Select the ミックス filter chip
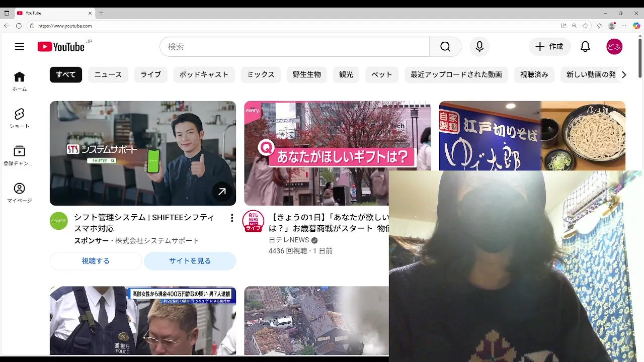The image size is (644, 362). 261,74
